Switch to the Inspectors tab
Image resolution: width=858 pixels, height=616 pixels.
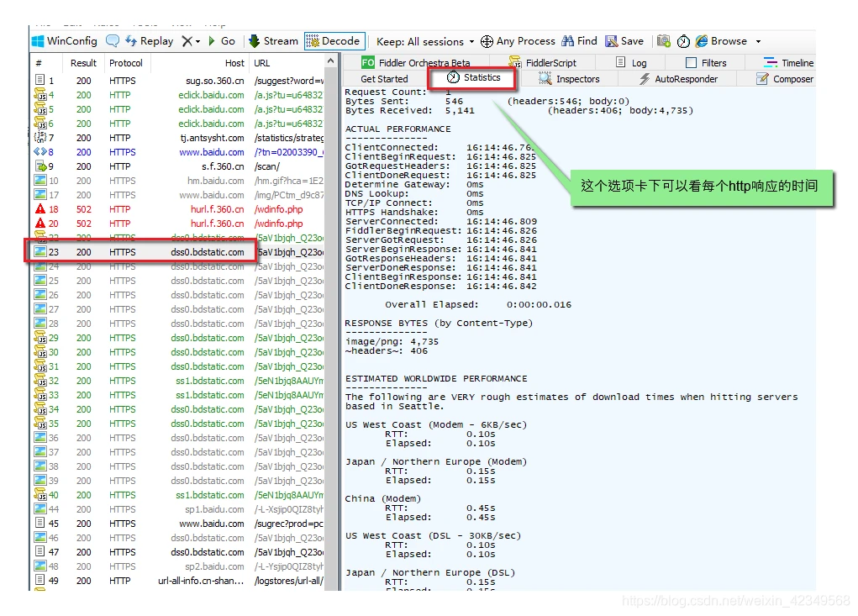(569, 79)
